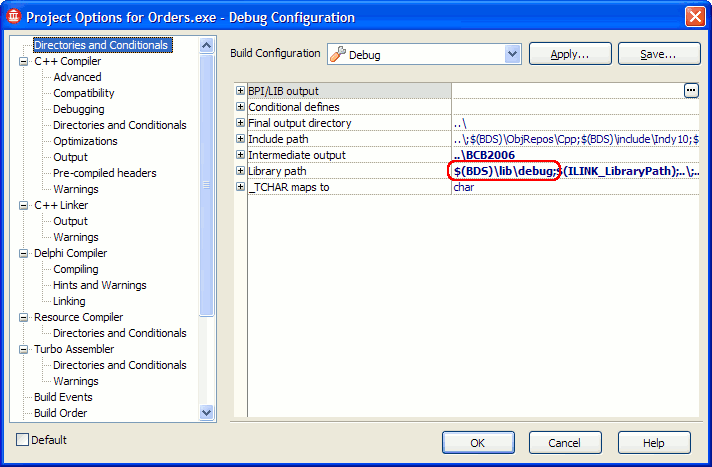
Task: Click the Library path value field
Action: pos(575,171)
